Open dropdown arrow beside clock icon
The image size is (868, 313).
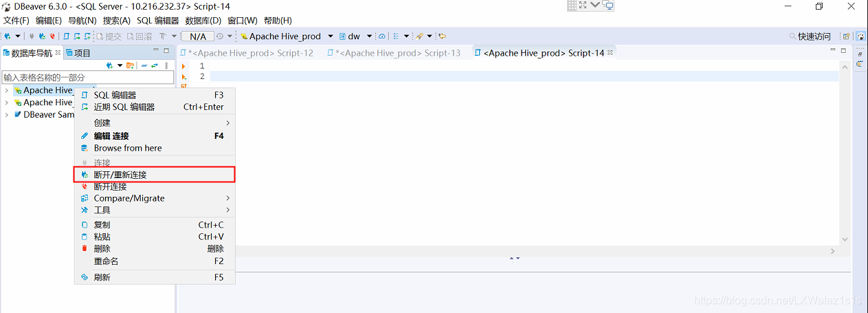click(230, 36)
